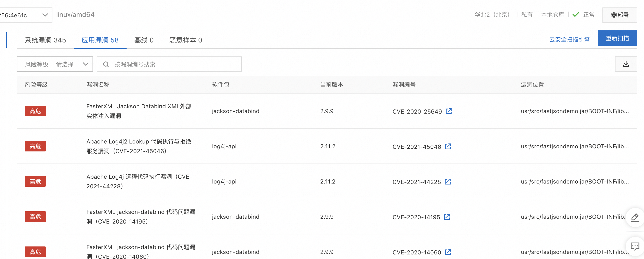644x259 pixels.
Task: Click CVE-2020-25649 vulnerability number text
Action: click(x=417, y=111)
